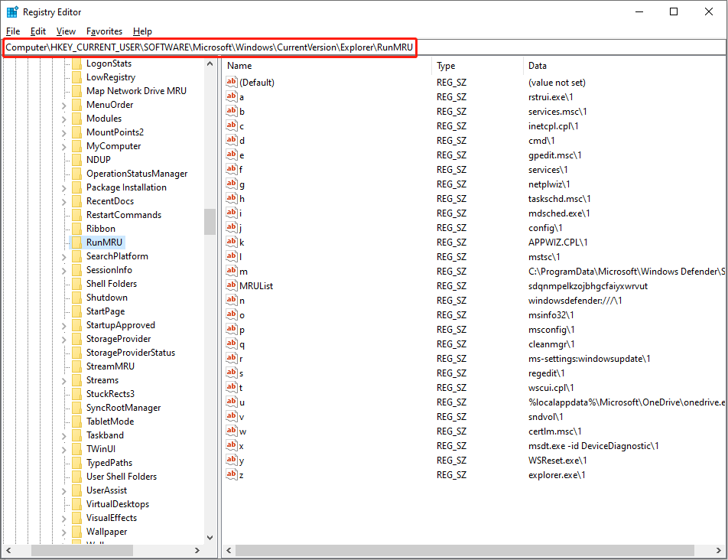Select the StorageProviderStatus key
728x560 pixels.
click(x=131, y=353)
